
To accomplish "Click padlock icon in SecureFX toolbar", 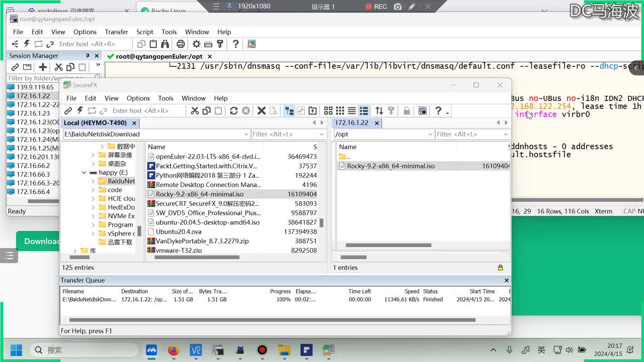I will pyautogui.click(x=407, y=111).
